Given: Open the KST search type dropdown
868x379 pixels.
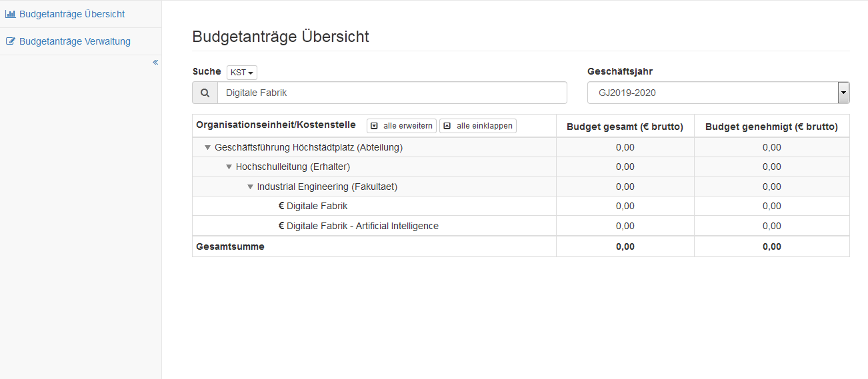Looking at the screenshot, I should point(241,72).
